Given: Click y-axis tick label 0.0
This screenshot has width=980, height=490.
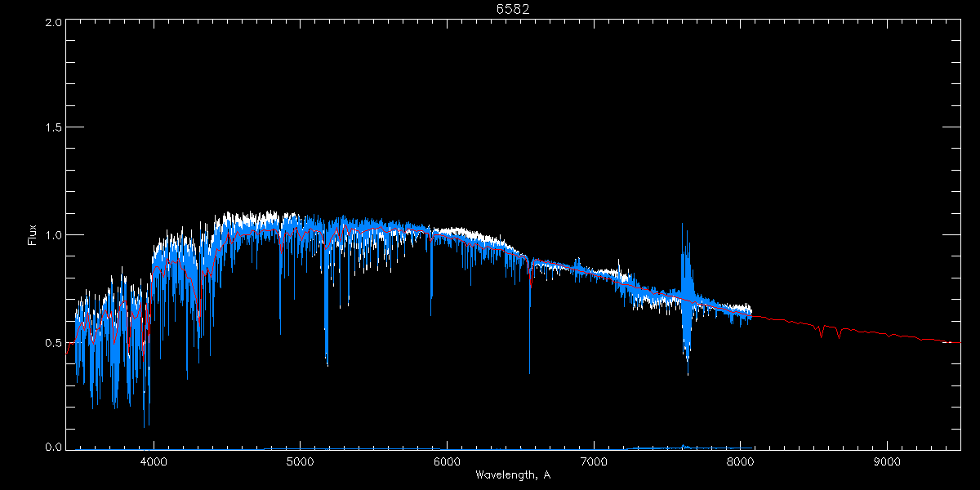Looking at the screenshot, I should [x=53, y=447].
